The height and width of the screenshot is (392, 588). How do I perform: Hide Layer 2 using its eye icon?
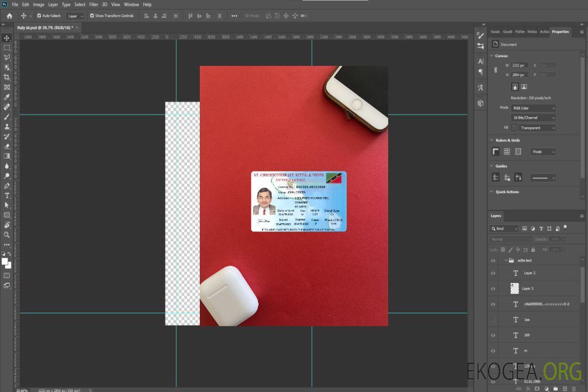[x=493, y=273]
